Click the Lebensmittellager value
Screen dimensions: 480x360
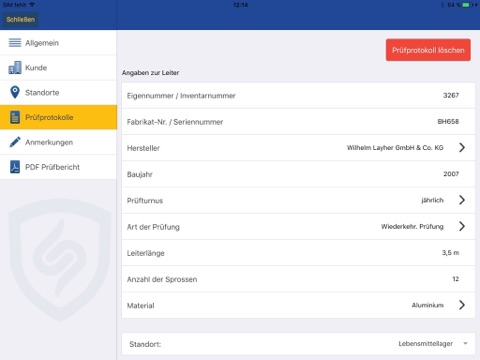click(426, 344)
